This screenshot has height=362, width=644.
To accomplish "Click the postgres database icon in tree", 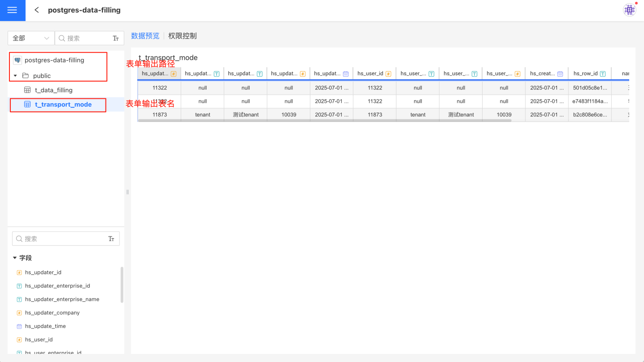I will coord(17,60).
